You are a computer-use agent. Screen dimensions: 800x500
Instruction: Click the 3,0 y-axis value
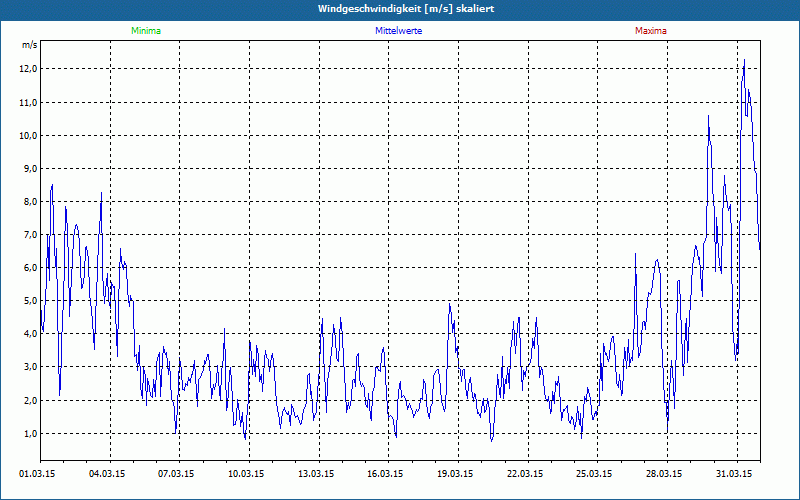pos(31,367)
